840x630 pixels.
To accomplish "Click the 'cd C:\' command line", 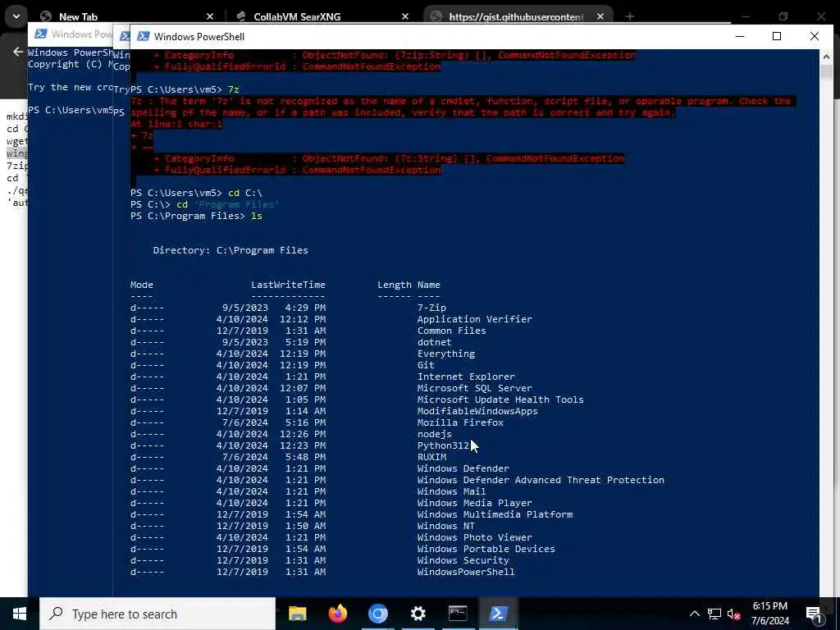I will 245,193.
